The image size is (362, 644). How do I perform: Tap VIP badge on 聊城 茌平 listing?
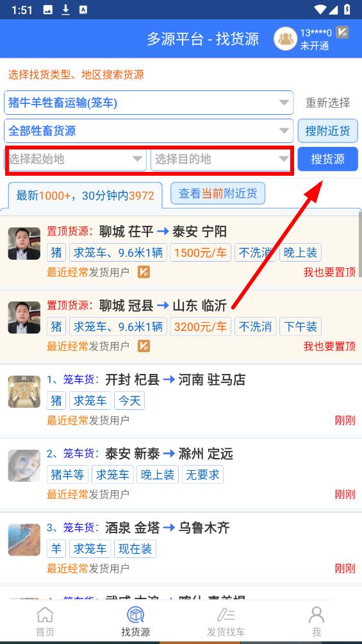coord(144,272)
